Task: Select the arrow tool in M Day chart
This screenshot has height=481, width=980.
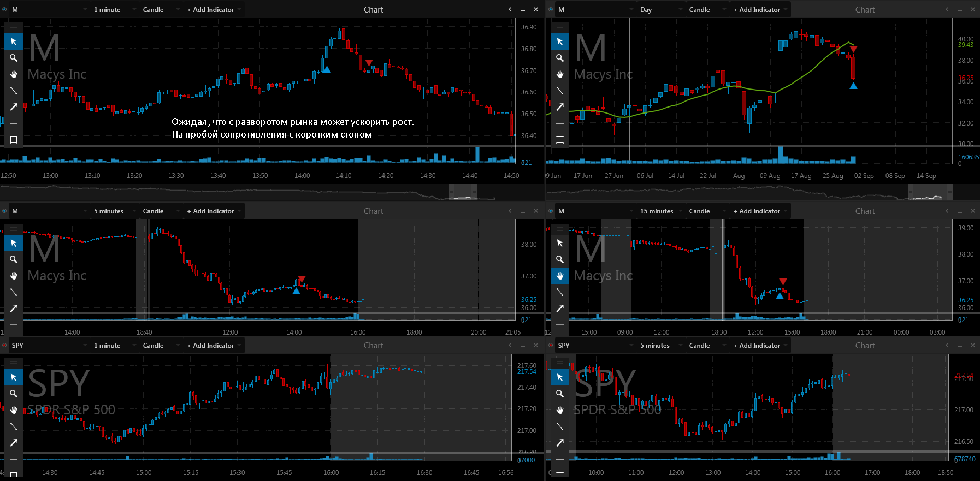Action: pyautogui.click(x=560, y=107)
